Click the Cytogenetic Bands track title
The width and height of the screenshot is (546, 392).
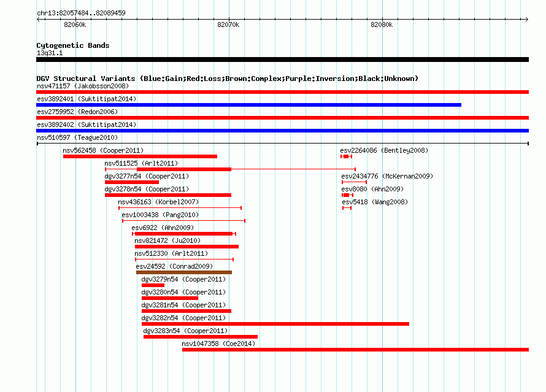tap(73, 45)
